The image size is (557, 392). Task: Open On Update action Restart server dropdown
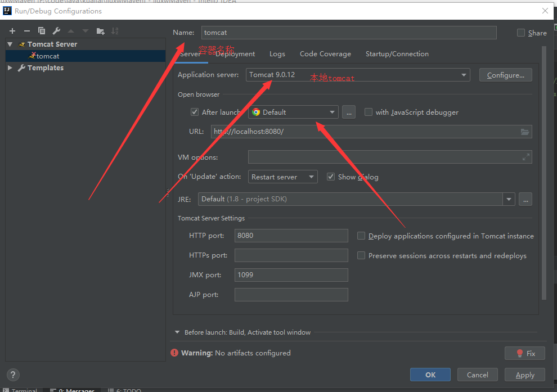(283, 177)
